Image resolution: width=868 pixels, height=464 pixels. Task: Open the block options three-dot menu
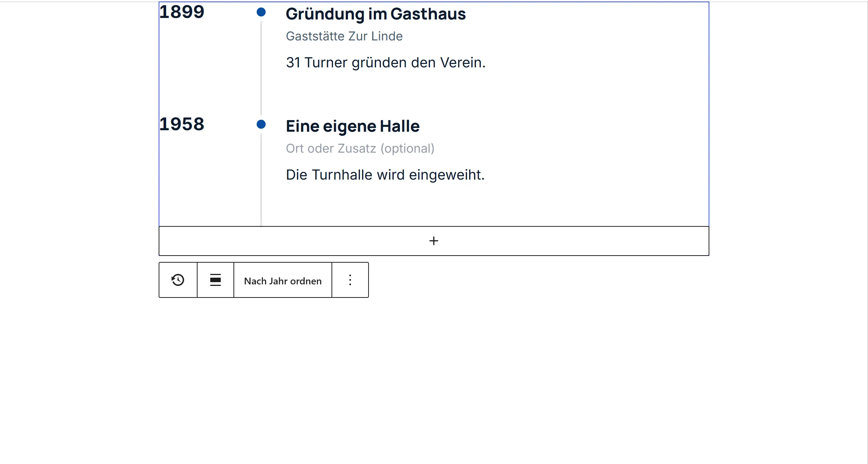tap(350, 280)
